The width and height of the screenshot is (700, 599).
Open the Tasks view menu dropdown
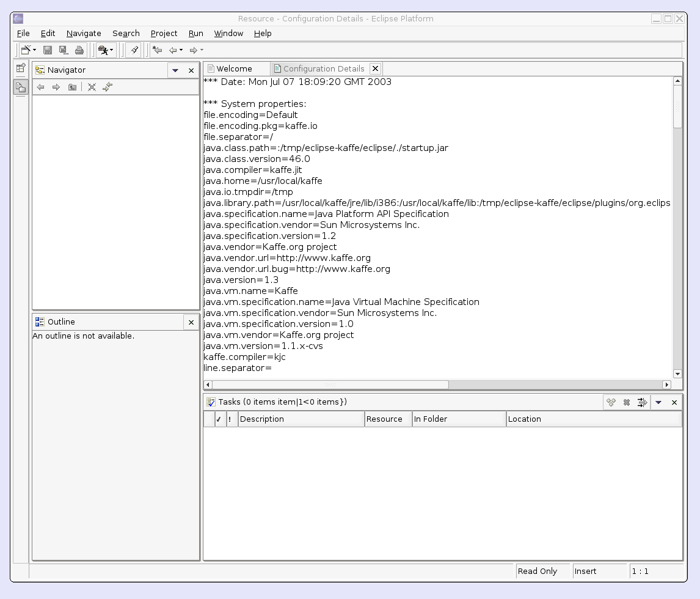[658, 402]
